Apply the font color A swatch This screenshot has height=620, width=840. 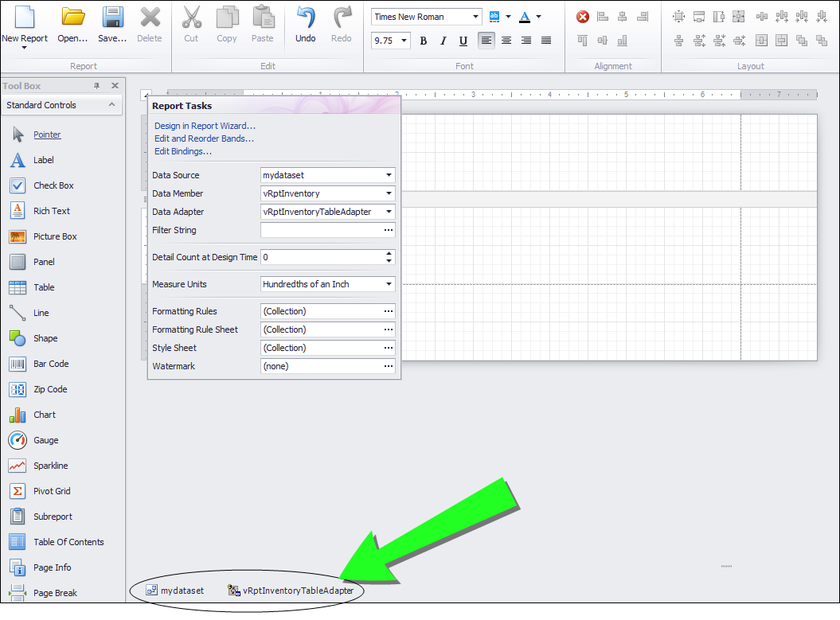coord(525,17)
